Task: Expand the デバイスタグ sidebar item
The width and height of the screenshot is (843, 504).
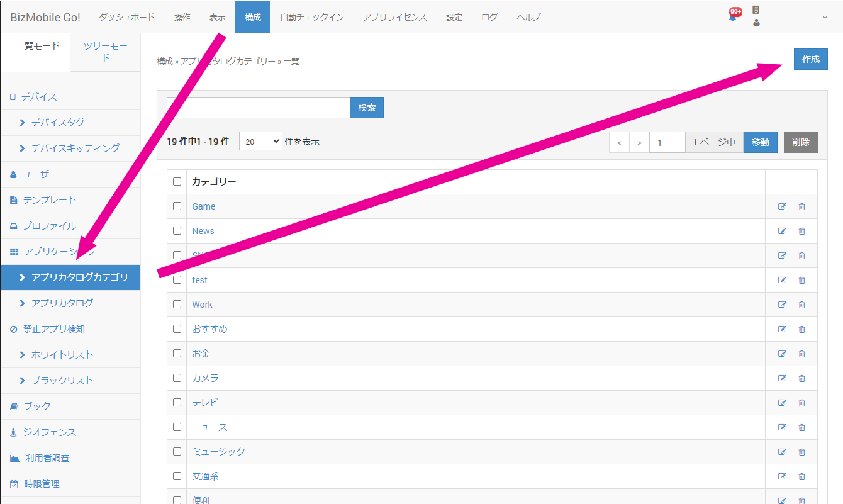Action: (x=57, y=123)
